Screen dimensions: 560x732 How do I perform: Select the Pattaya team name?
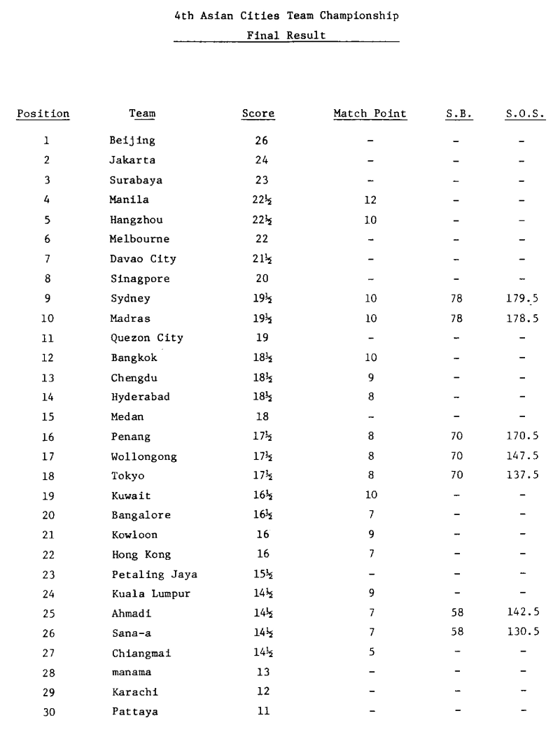pyautogui.click(x=133, y=713)
